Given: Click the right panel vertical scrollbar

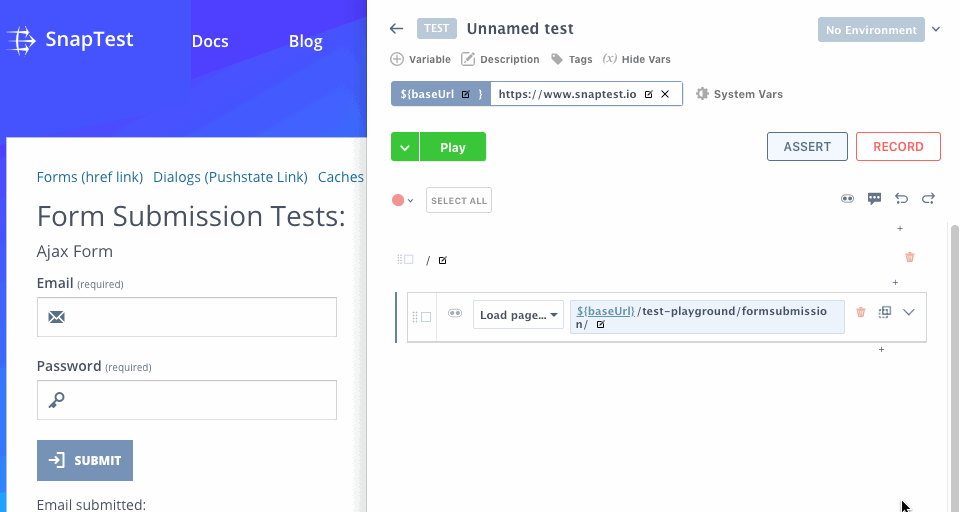Looking at the screenshot, I should (x=954, y=367).
